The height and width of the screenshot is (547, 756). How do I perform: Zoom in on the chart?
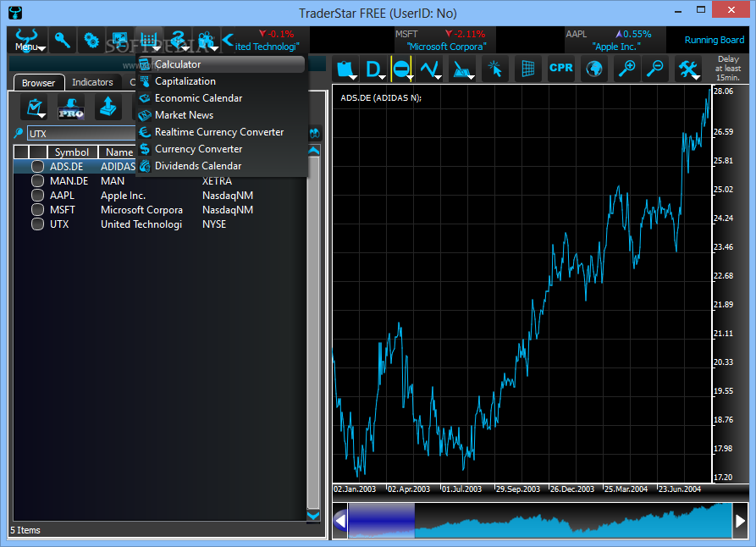pyautogui.click(x=626, y=69)
